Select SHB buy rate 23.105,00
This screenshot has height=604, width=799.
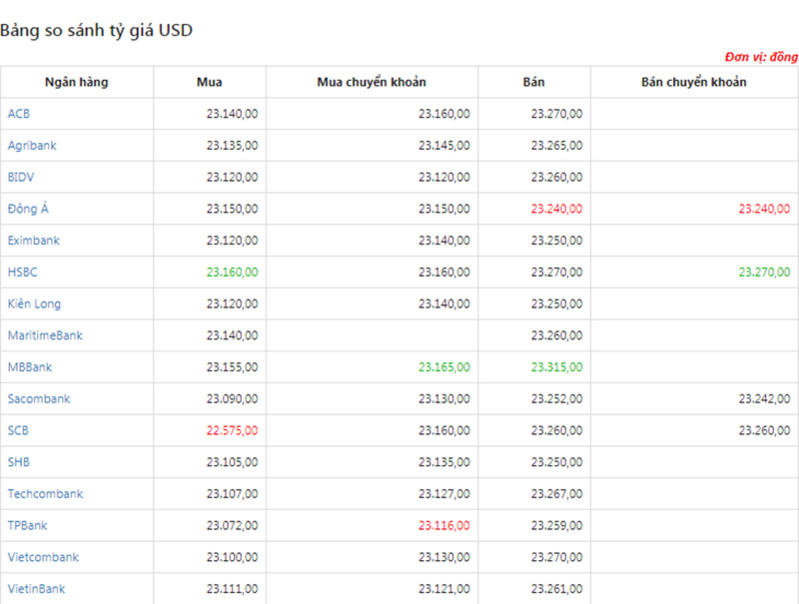click(232, 462)
